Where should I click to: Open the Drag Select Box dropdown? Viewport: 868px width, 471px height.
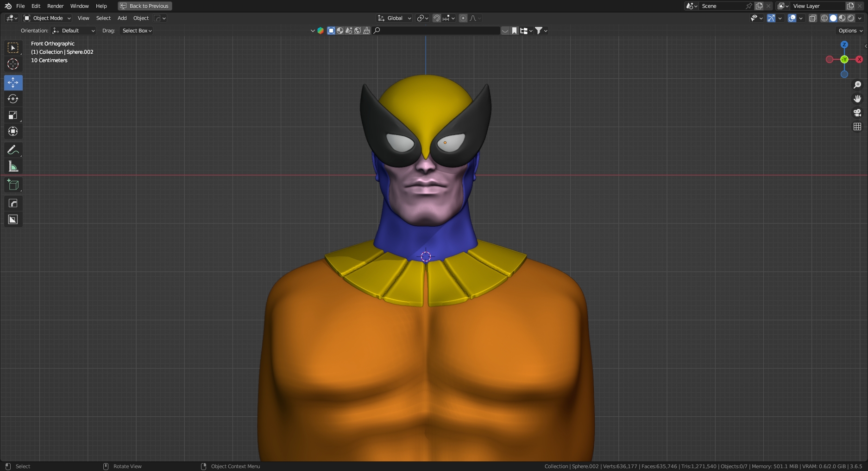pos(137,31)
